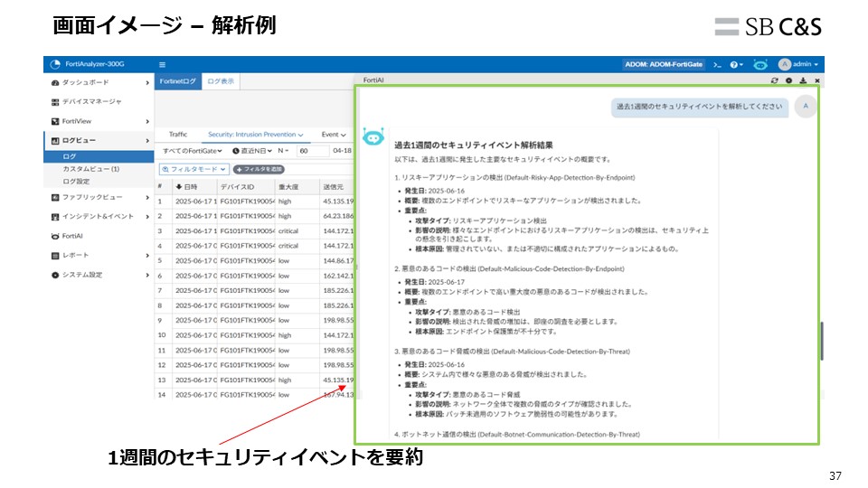Open the フィルタモード dropdown
Image resolution: width=868 pixels, height=488 pixels.
click(x=192, y=169)
